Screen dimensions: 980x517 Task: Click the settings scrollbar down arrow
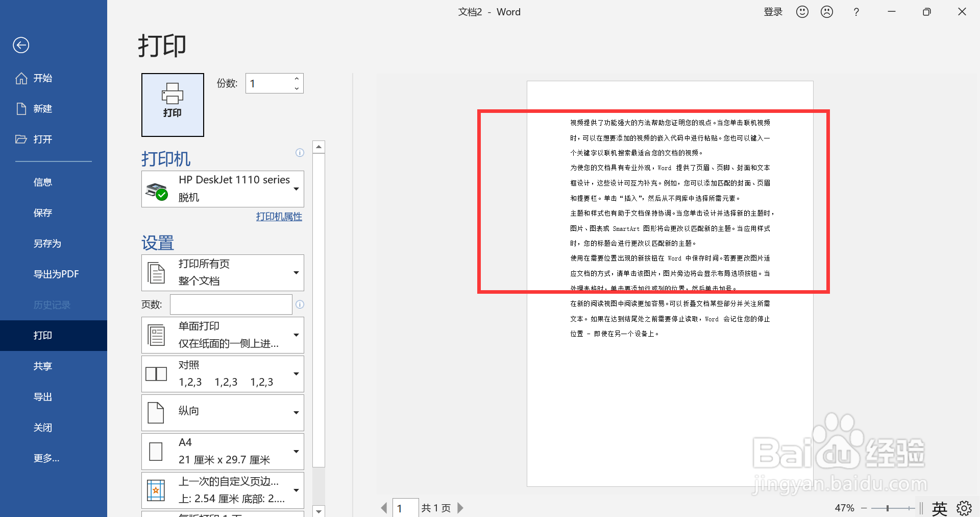[319, 511]
